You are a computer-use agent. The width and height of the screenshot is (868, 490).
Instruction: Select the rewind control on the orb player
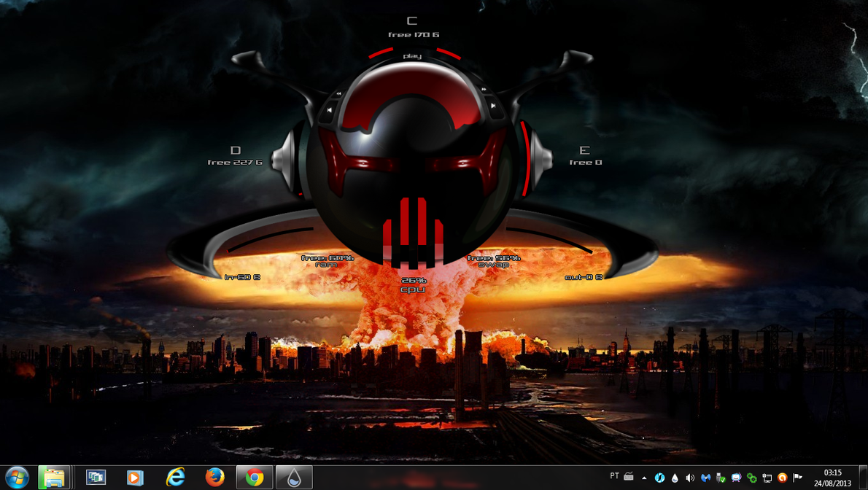point(339,93)
